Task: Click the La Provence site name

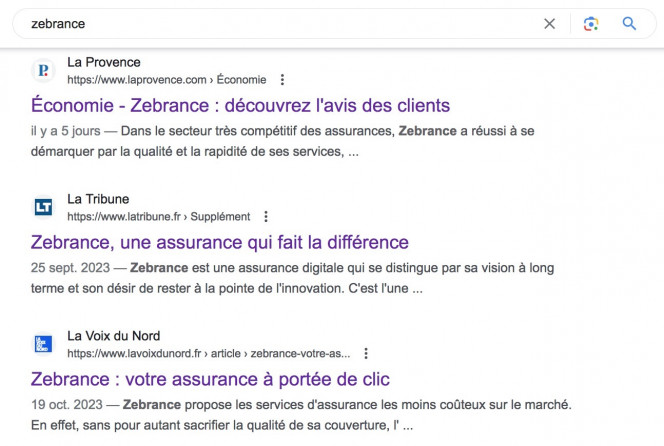Action: pos(104,62)
